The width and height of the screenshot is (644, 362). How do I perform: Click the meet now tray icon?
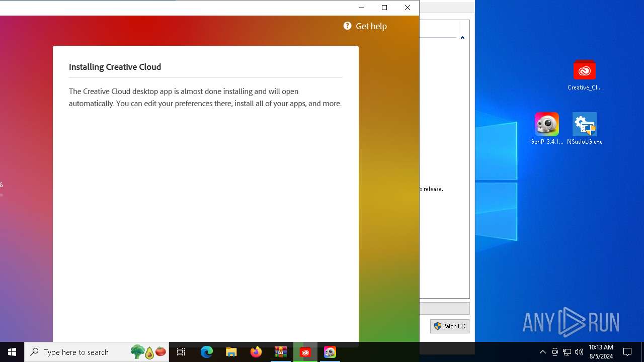pyautogui.click(x=555, y=352)
